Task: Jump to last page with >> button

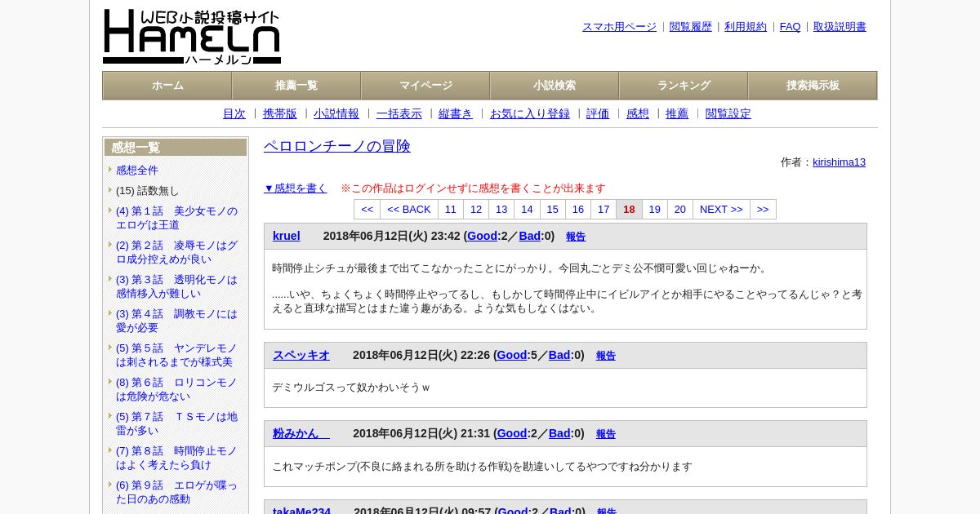Action: click(x=763, y=210)
